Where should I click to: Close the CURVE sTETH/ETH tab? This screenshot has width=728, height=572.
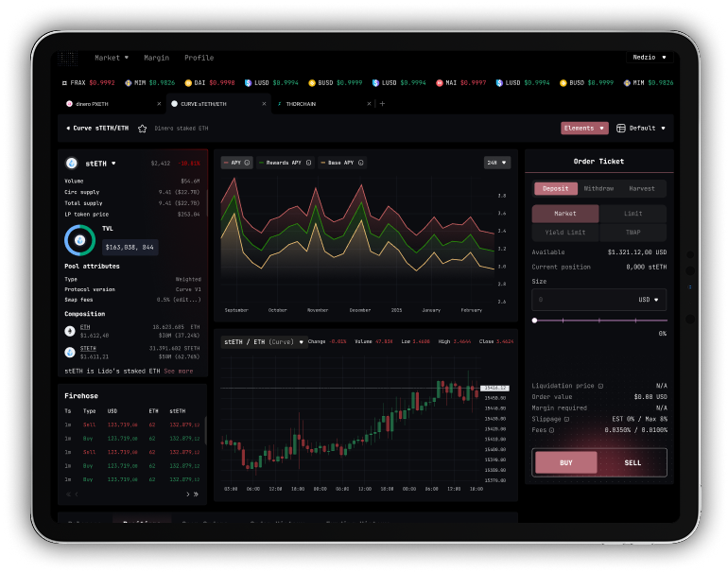pyautogui.click(x=264, y=104)
